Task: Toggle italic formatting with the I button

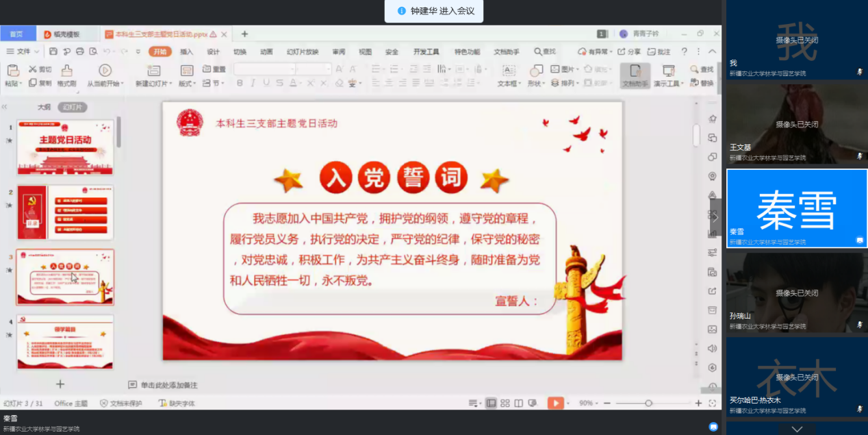Action: pyautogui.click(x=253, y=83)
